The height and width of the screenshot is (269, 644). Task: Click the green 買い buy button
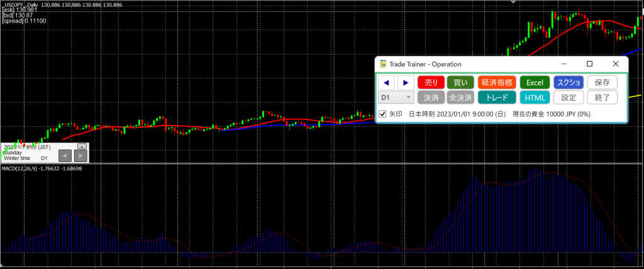(x=460, y=83)
